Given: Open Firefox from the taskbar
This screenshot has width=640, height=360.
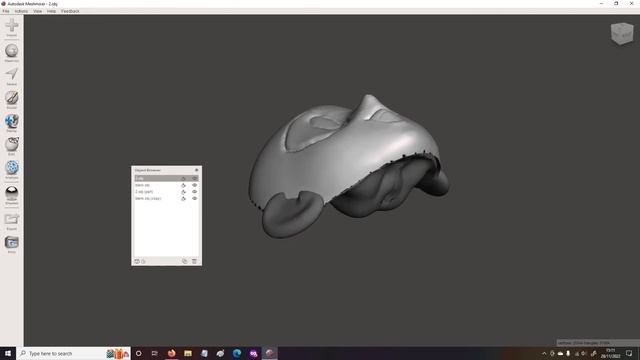Looking at the screenshot, I should click(171, 353).
